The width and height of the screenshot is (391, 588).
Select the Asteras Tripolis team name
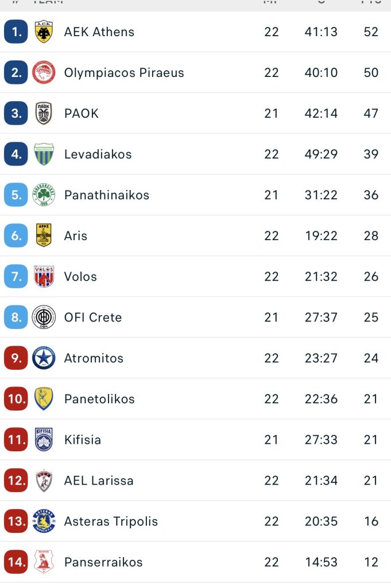[111, 521]
